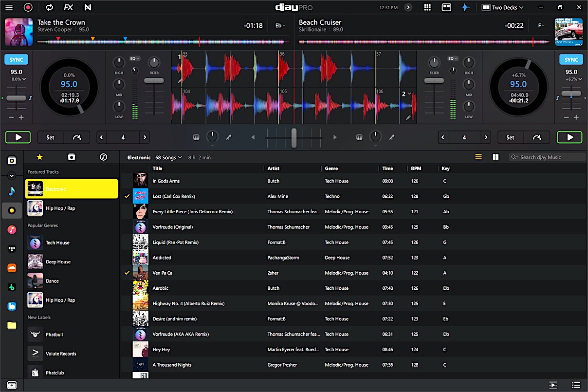Open the Two Decks layout dropdown
This screenshot has width=588, height=392.
click(502, 7)
